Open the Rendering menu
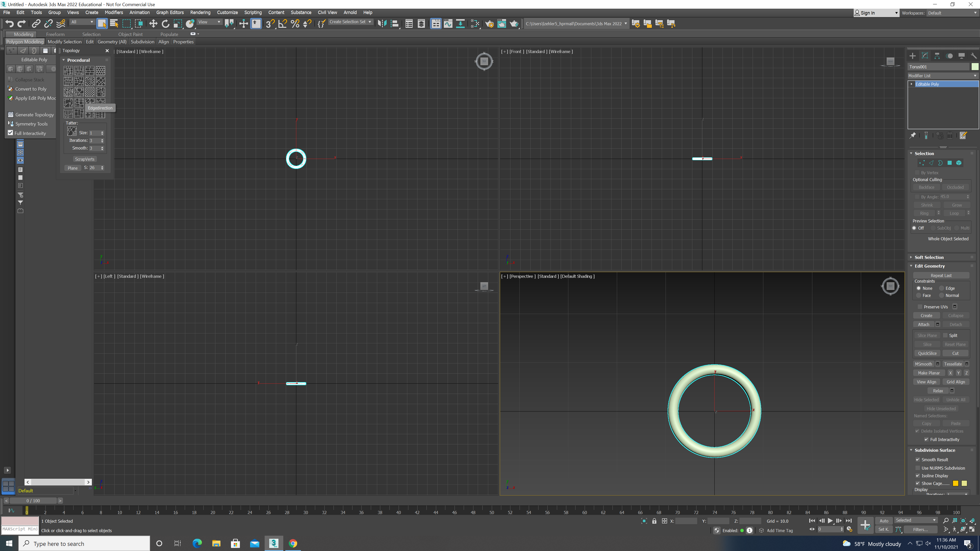Screen dimensions: 980x551 pyautogui.click(x=200, y=12)
